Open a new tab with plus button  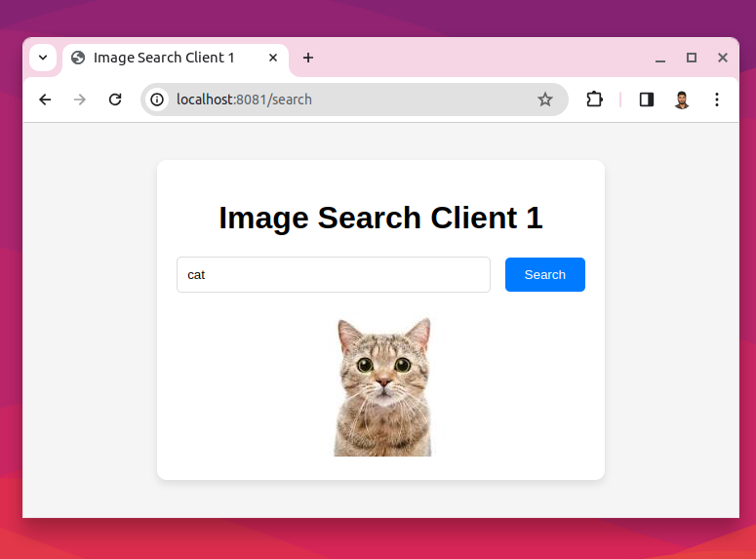[x=307, y=58]
